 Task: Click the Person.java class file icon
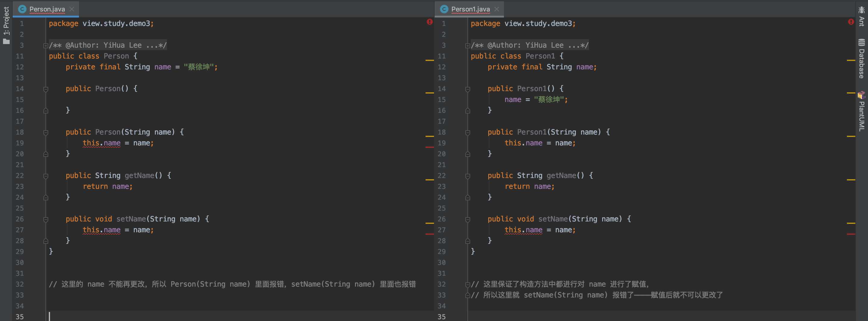(x=22, y=9)
